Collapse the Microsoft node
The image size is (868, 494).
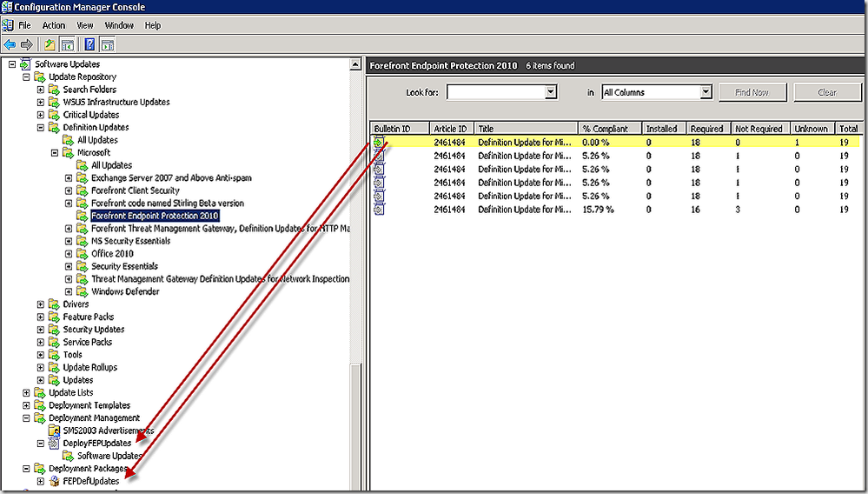tap(55, 153)
